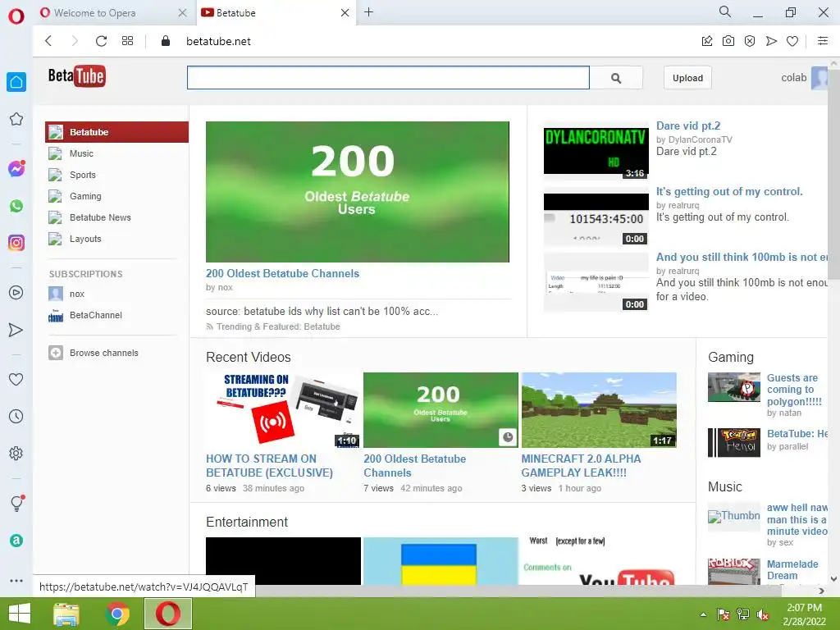Click the DYLANCORONATV video thumbnail
Image resolution: width=840 pixels, height=630 pixels.
click(596, 152)
